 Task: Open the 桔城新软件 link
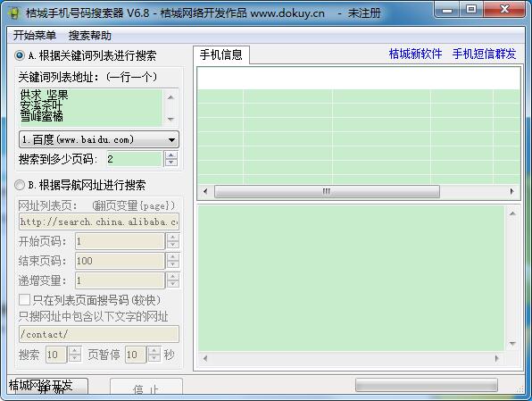[x=415, y=54]
